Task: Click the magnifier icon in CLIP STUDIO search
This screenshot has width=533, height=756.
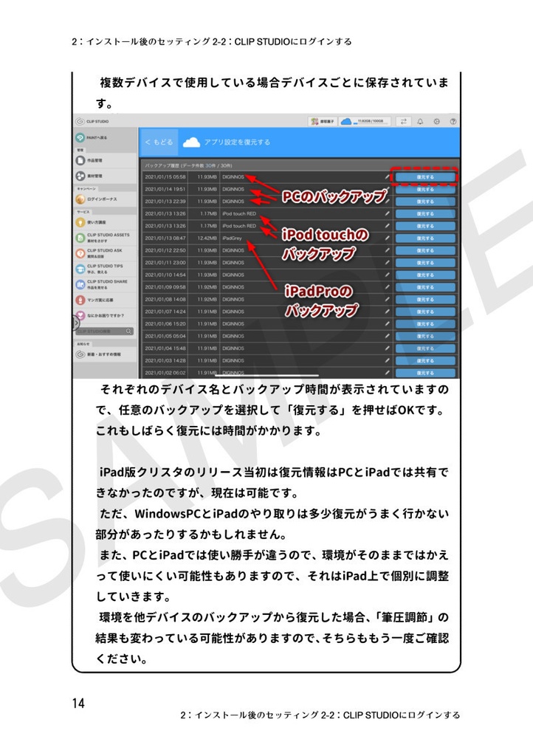Action: (128, 331)
